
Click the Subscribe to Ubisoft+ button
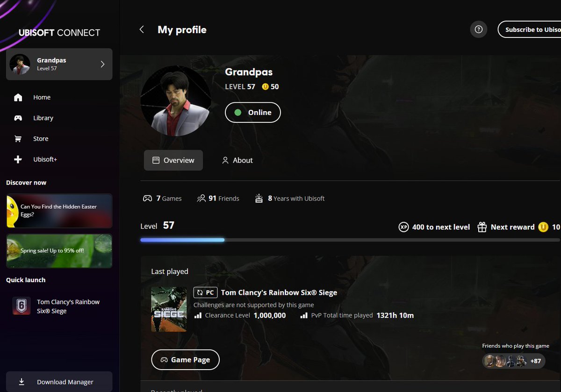pos(529,29)
